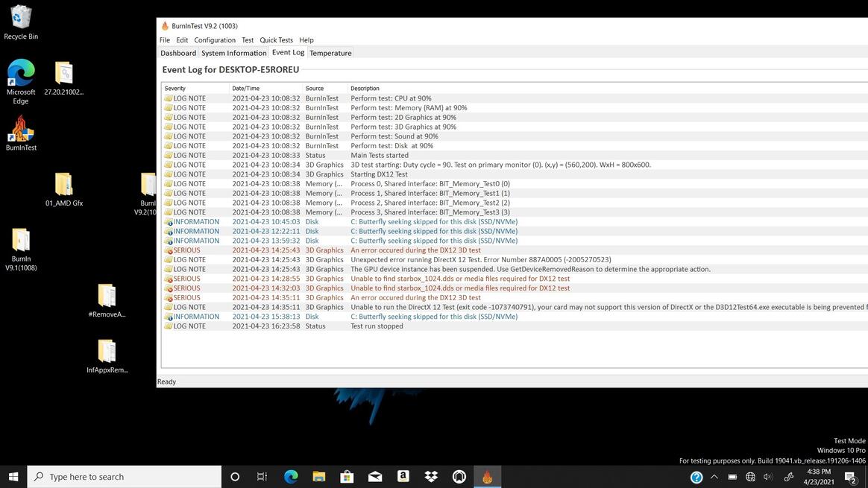Screen dimensions: 868x488
Task: Select the BurnInTest desktop shortcut
Action: click(x=21, y=133)
